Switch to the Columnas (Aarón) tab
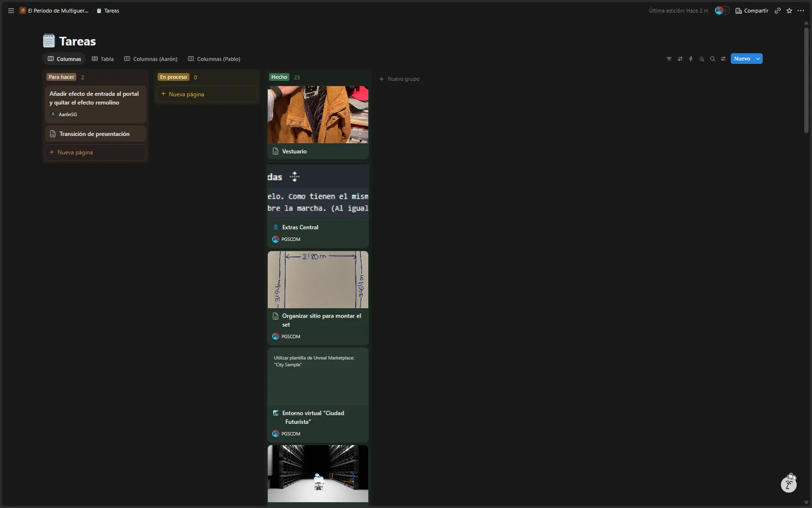This screenshot has width=812, height=508. [151, 59]
